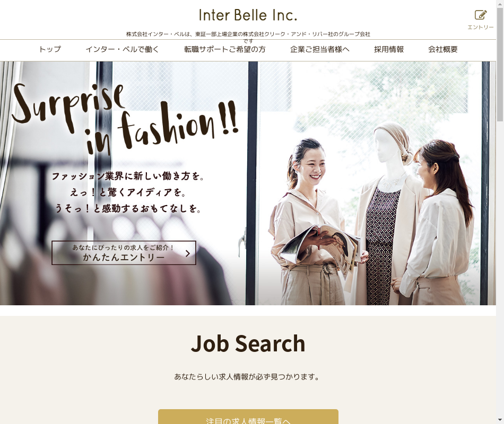Click the 注目の求人情報一覧へ gold button
The width and height of the screenshot is (504, 424).
click(248, 417)
